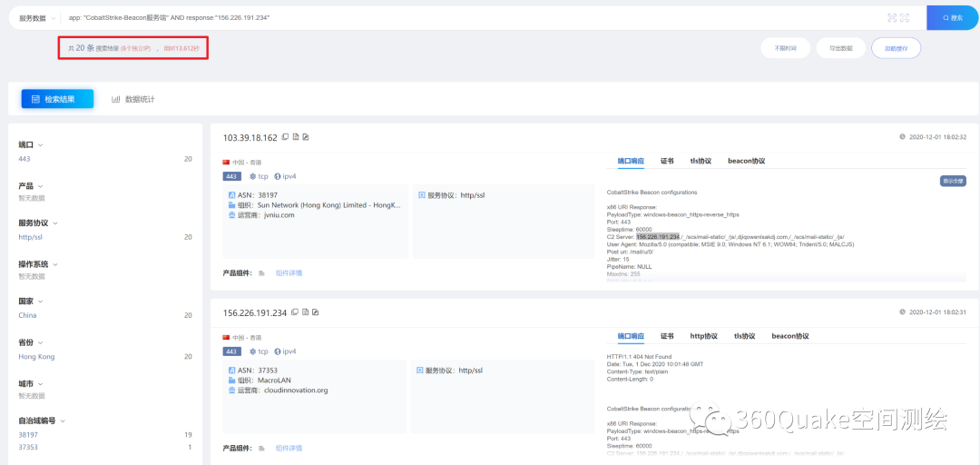Image resolution: width=980 pixels, height=465 pixels.
Task: Click the tcp gear icon in second result
Action: point(252,351)
